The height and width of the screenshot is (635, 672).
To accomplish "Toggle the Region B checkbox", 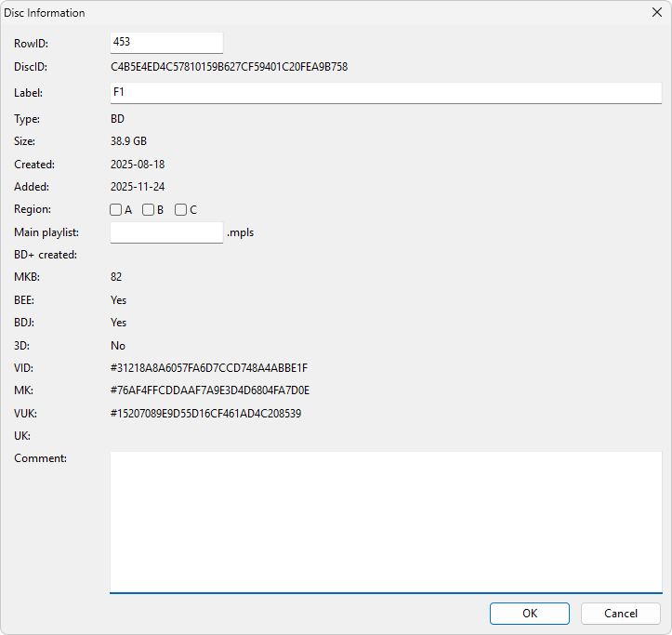I will [149, 210].
